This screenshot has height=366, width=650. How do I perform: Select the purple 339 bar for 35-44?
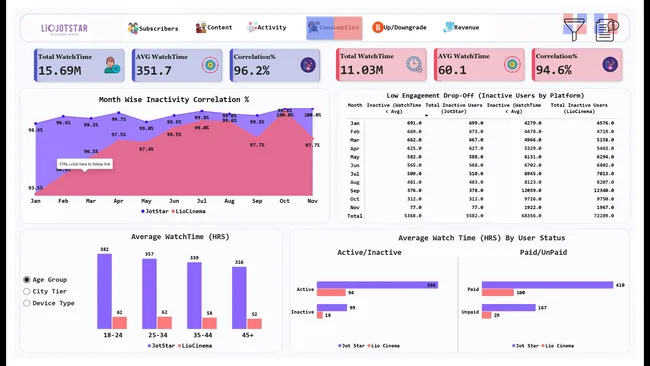194,296
